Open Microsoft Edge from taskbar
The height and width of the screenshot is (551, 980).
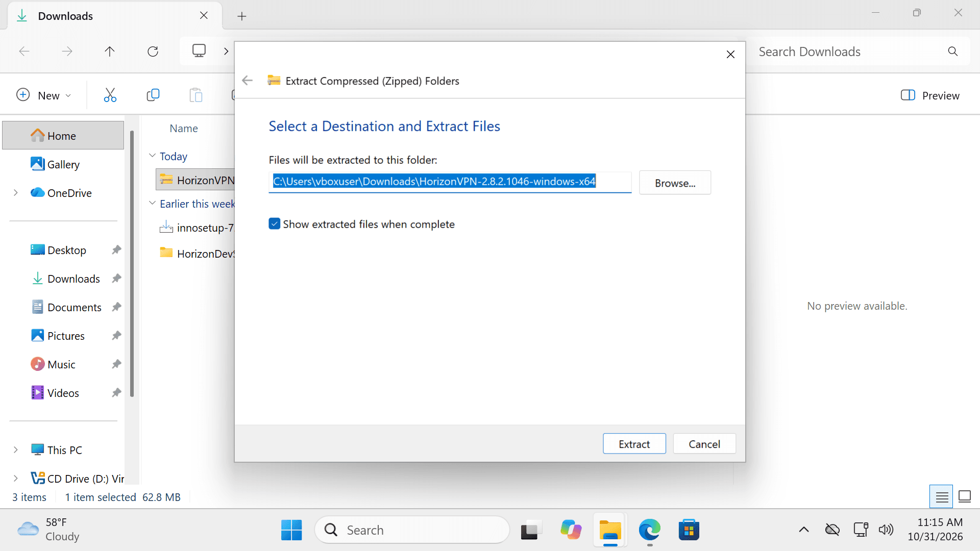(649, 530)
